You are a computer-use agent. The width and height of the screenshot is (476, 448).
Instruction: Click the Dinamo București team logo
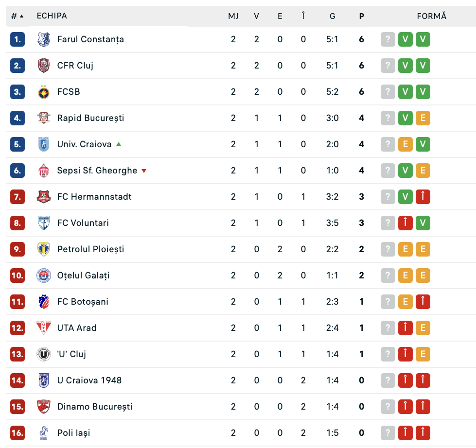(44, 407)
